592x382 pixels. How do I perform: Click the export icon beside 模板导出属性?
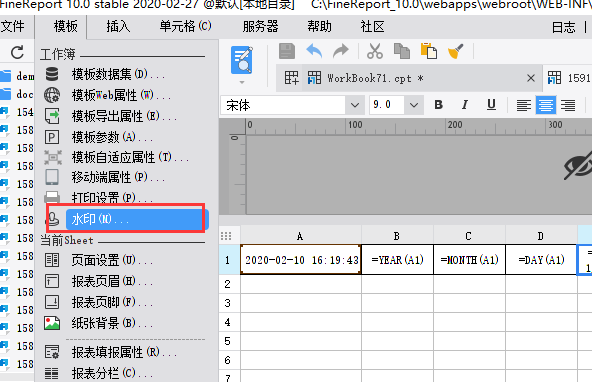[x=52, y=116]
